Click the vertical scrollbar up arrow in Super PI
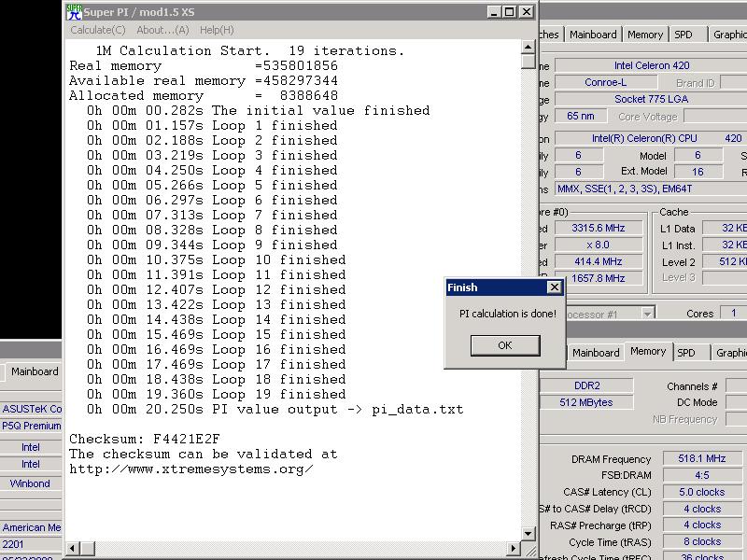 tap(528, 47)
